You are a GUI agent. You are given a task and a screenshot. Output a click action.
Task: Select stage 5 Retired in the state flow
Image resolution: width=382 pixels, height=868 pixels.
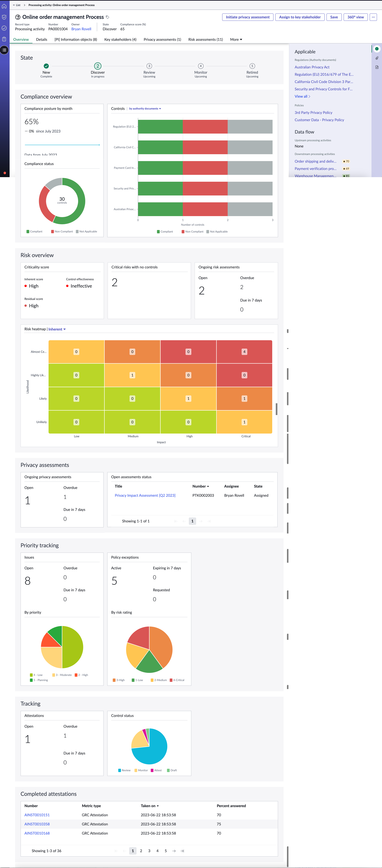252,66
